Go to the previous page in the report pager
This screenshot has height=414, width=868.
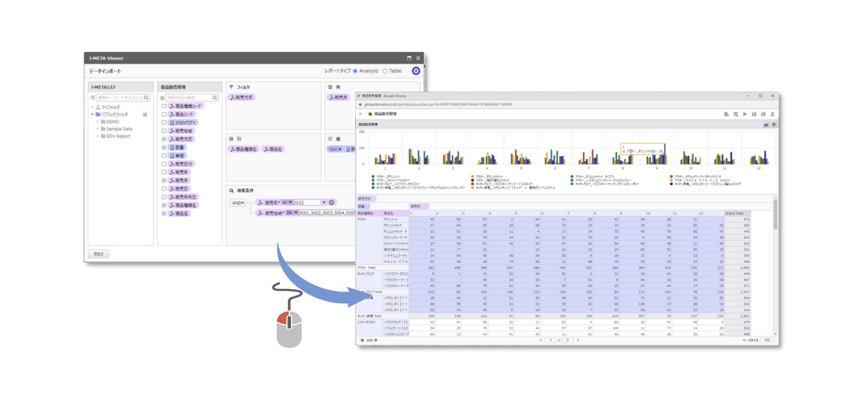(x=540, y=340)
